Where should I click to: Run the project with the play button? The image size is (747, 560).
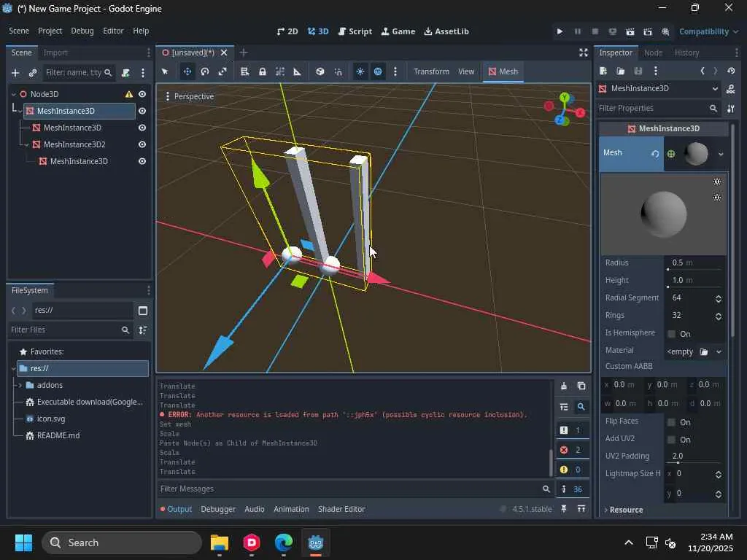(x=560, y=31)
